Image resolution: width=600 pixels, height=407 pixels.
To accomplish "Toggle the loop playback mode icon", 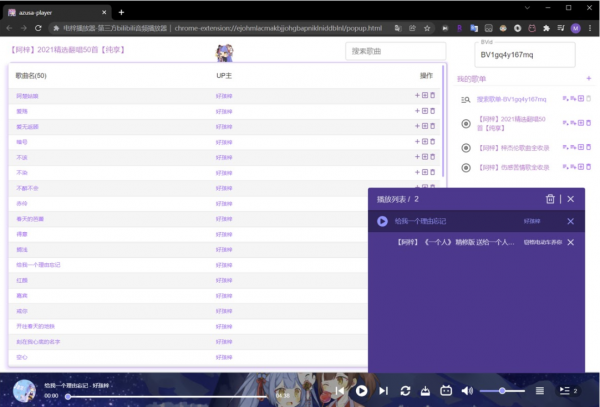I will (405, 391).
